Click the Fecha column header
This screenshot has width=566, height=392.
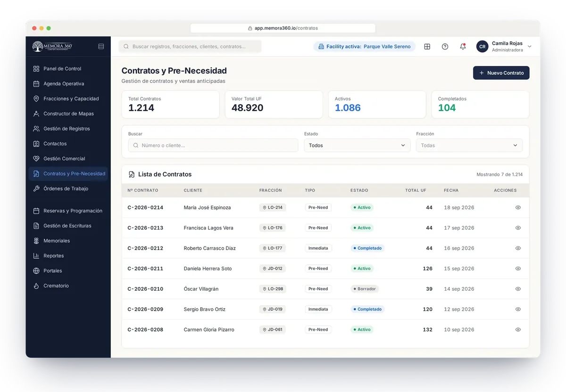point(451,190)
